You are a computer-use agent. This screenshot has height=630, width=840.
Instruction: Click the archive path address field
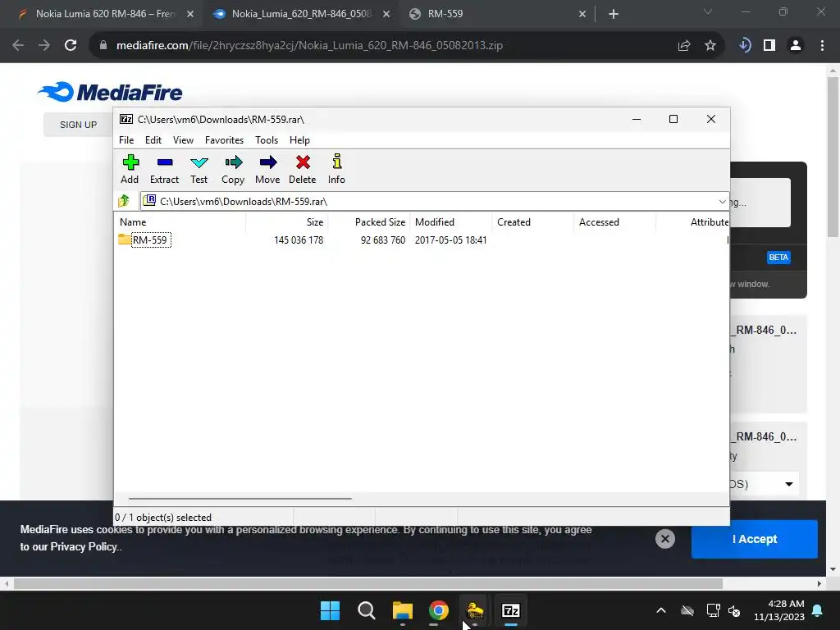pyautogui.click(x=428, y=202)
